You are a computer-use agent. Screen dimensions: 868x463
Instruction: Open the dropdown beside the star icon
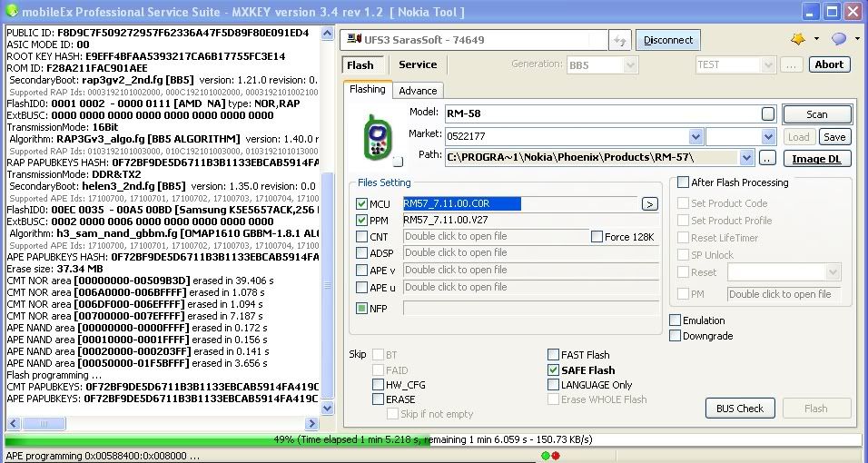816,40
